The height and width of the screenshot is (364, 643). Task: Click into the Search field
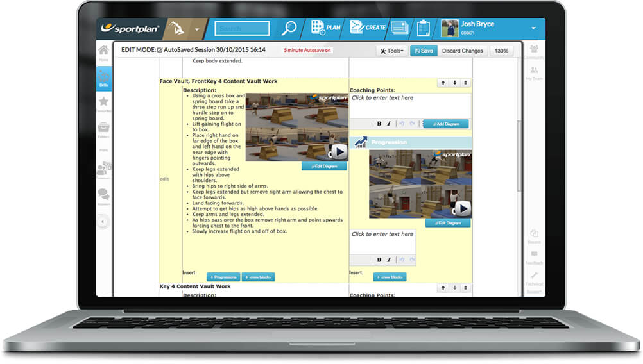[x=242, y=28]
